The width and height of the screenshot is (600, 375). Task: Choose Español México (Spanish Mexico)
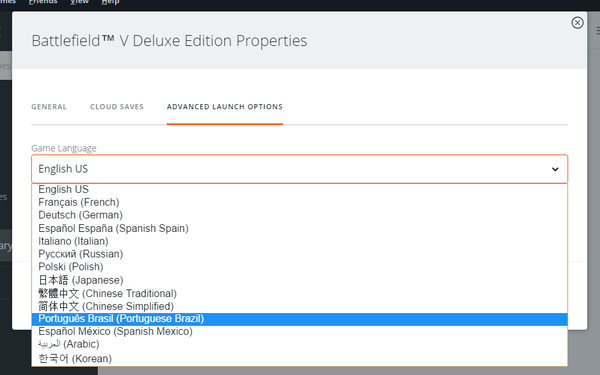(300, 331)
